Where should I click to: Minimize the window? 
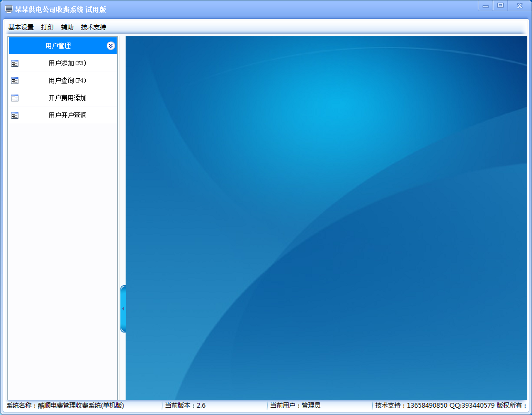click(x=486, y=6)
